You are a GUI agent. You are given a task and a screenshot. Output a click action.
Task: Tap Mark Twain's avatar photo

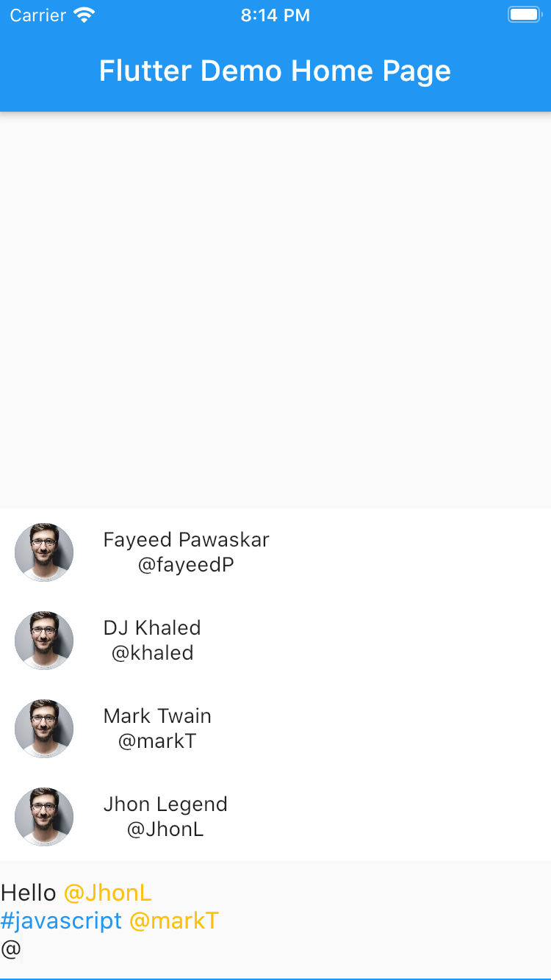pos(44,729)
